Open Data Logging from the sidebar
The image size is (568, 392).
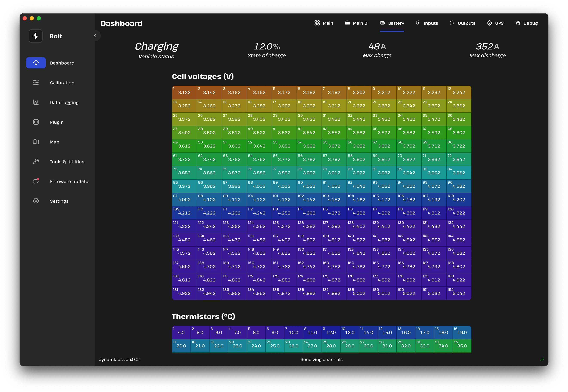click(x=64, y=103)
